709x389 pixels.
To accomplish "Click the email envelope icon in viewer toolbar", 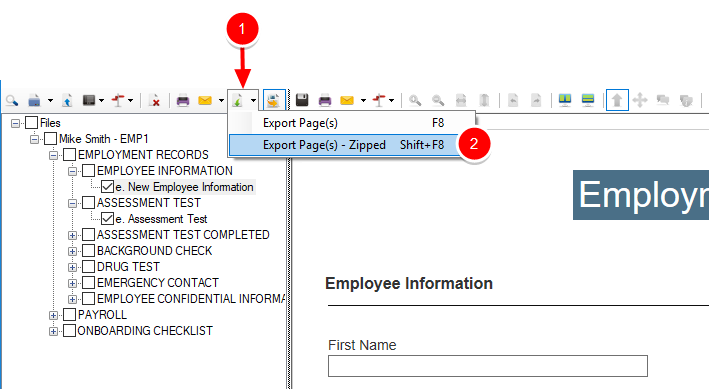I will point(347,100).
